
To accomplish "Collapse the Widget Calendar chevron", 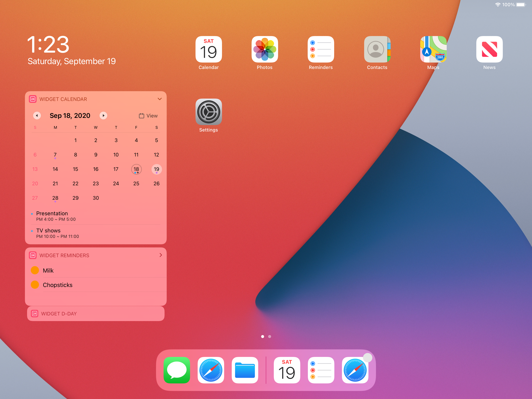I will point(159,99).
